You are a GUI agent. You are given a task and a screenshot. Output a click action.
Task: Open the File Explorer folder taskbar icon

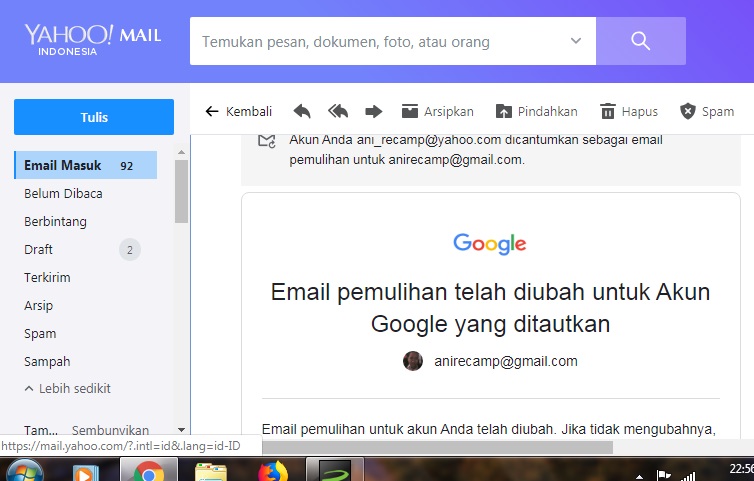[x=210, y=472]
